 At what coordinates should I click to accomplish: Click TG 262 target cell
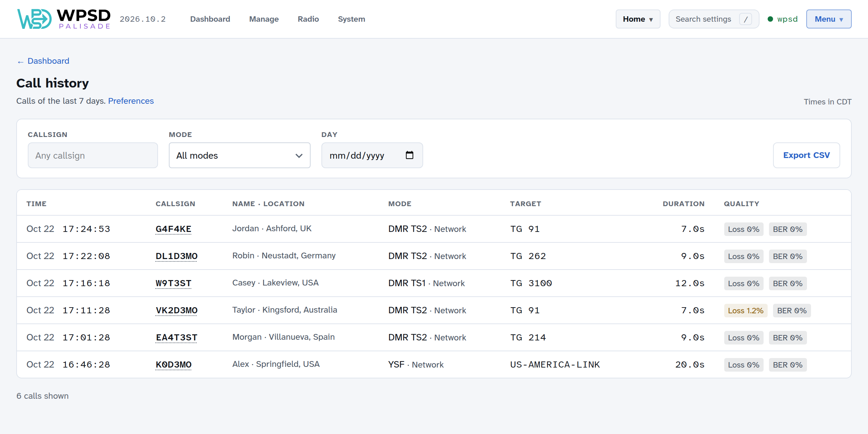pos(528,256)
